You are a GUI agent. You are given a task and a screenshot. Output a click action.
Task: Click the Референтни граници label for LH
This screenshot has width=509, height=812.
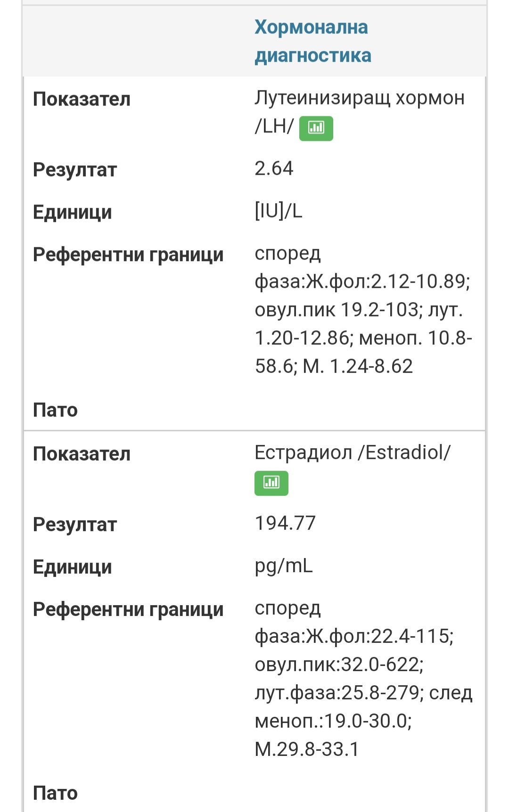pos(128,255)
